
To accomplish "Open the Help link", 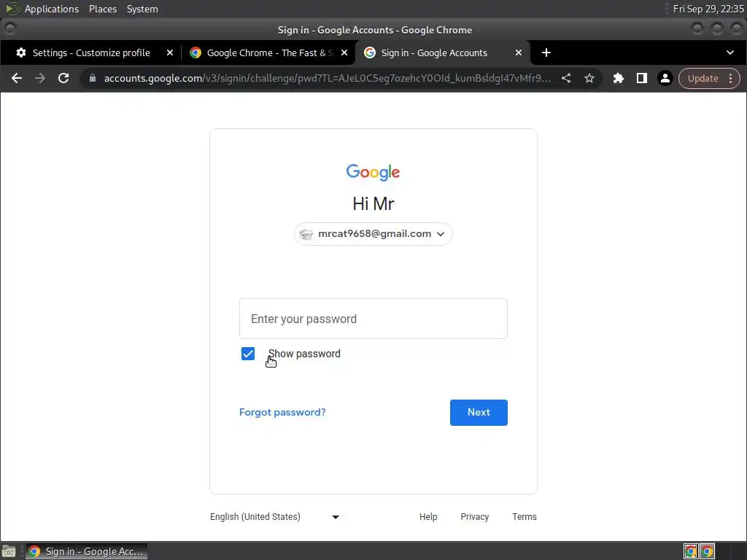I will coord(428,517).
